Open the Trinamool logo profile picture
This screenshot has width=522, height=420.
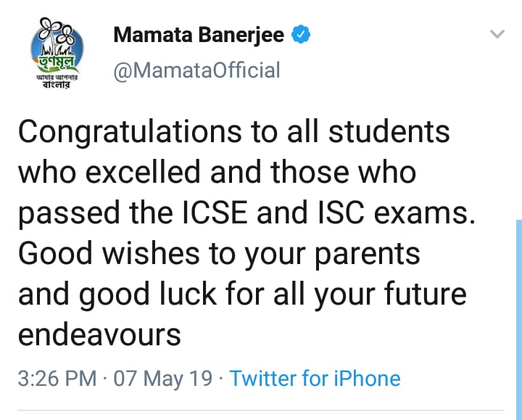click(x=57, y=53)
